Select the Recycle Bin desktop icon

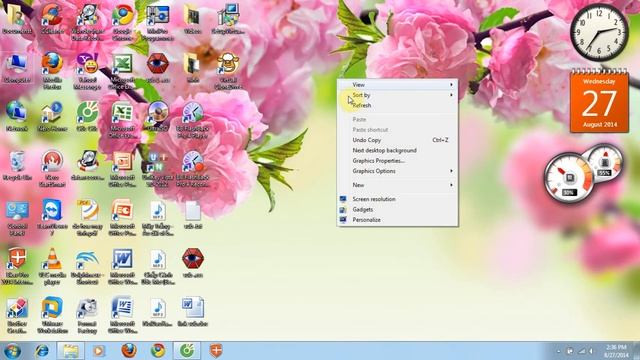tap(17, 165)
